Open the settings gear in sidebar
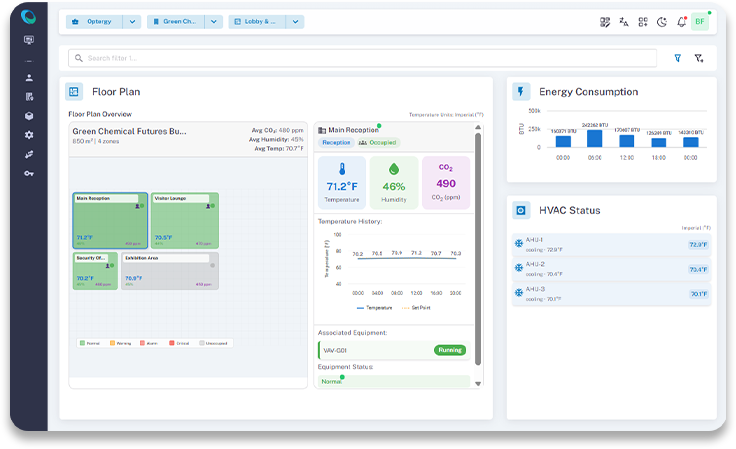736x449 pixels. 29,134
